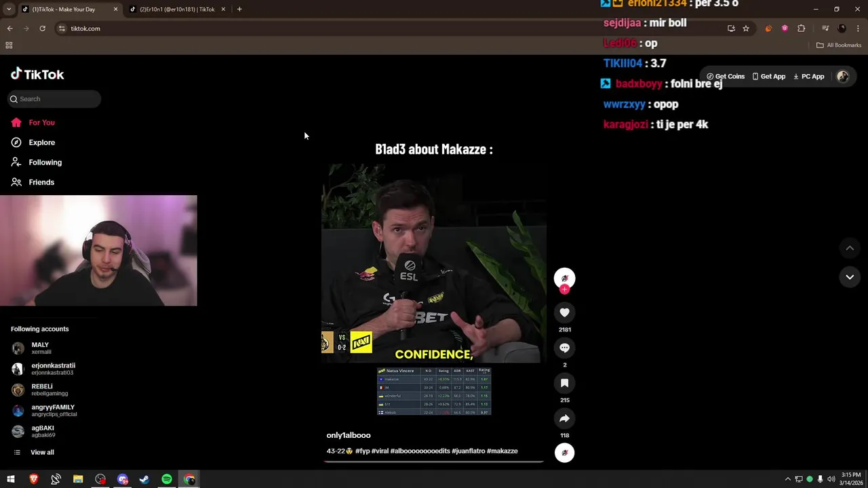868x488 pixels.
Task: Open the creator avatar beside the video
Action: click(x=564, y=278)
